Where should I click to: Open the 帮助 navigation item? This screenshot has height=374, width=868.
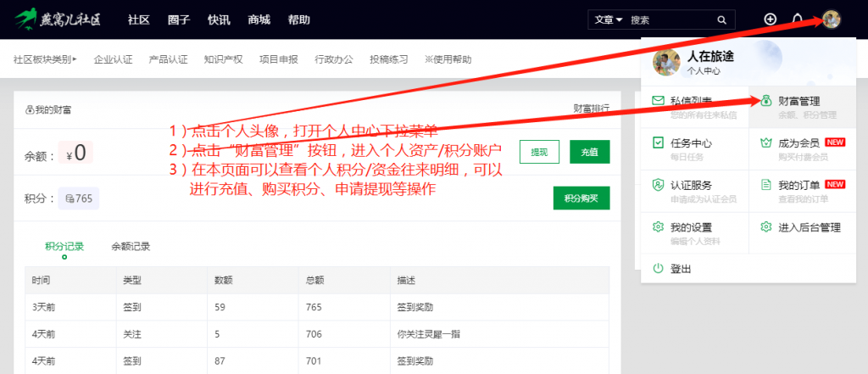pyautogui.click(x=299, y=20)
